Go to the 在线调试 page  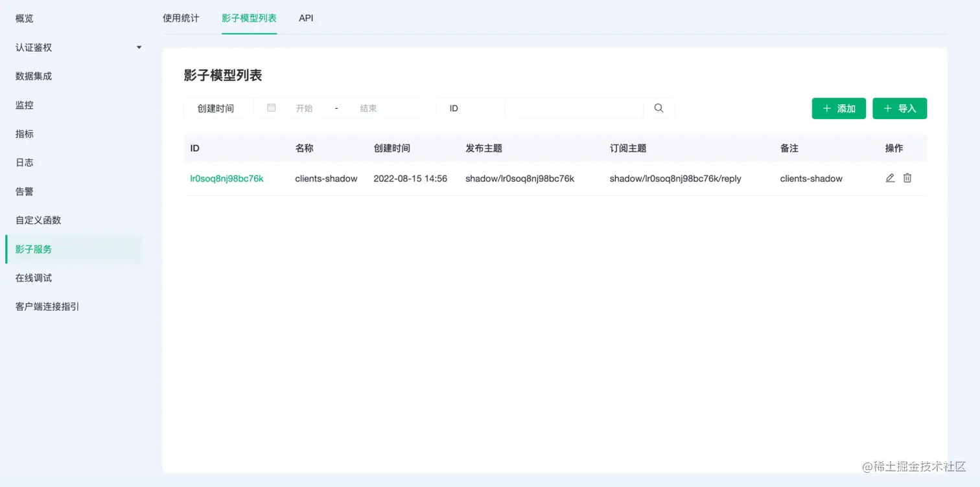33,277
